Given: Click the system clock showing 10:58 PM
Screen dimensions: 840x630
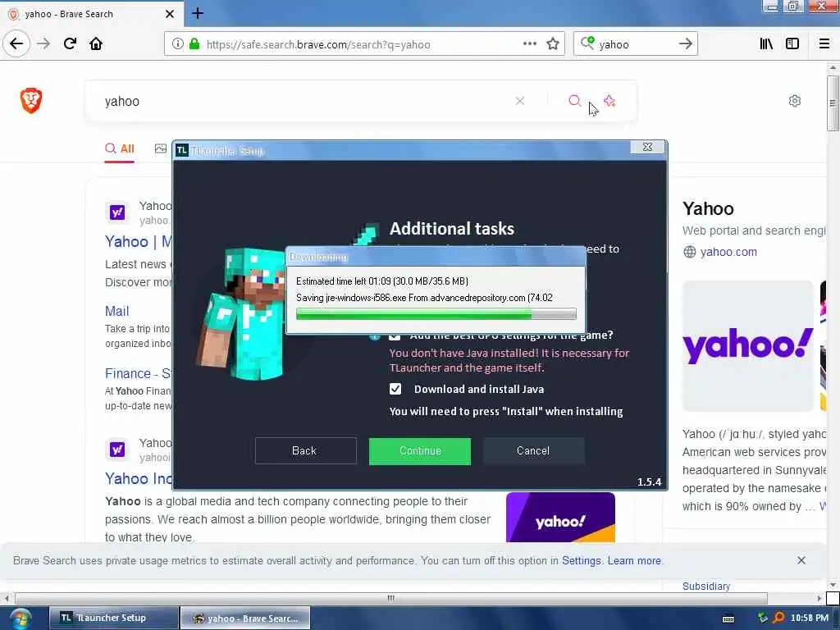Looking at the screenshot, I should pyautogui.click(x=809, y=618).
